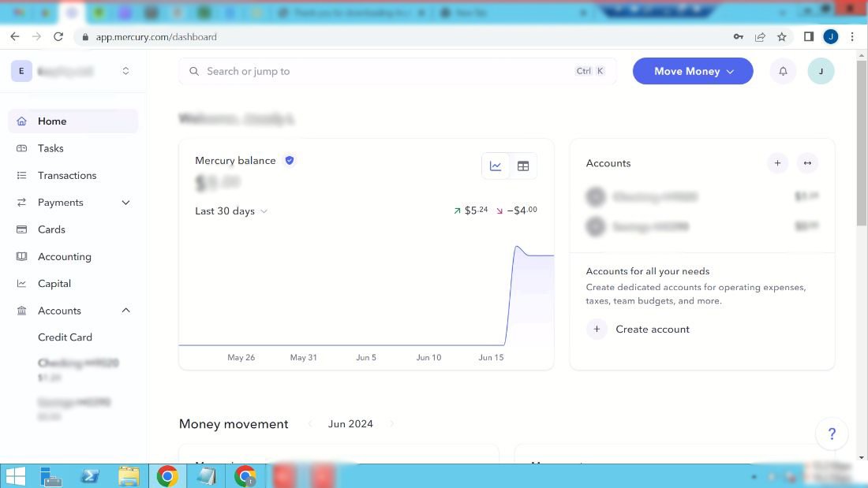Add an account with the plus icon
Image resolution: width=868 pixels, height=488 pixels.
click(x=778, y=163)
